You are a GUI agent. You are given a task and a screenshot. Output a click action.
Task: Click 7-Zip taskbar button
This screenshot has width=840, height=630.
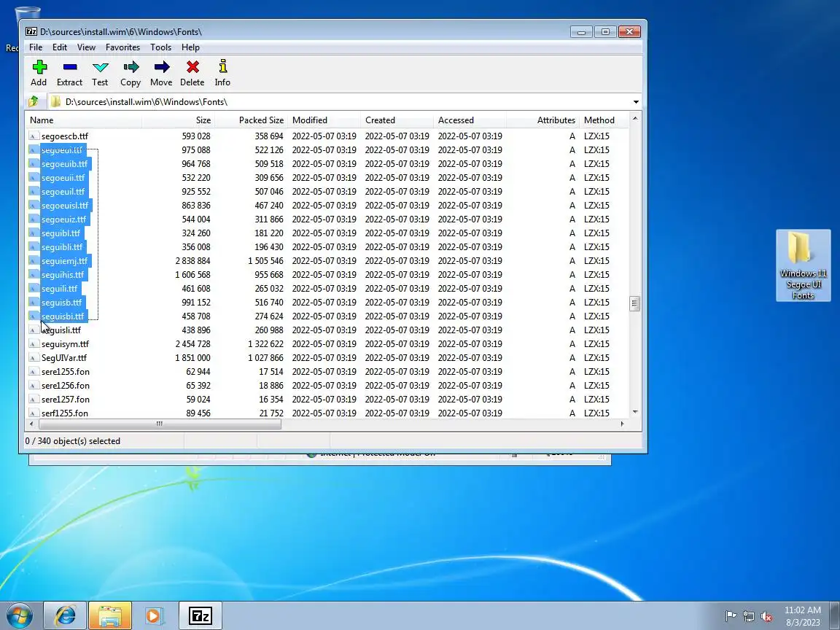click(201, 615)
